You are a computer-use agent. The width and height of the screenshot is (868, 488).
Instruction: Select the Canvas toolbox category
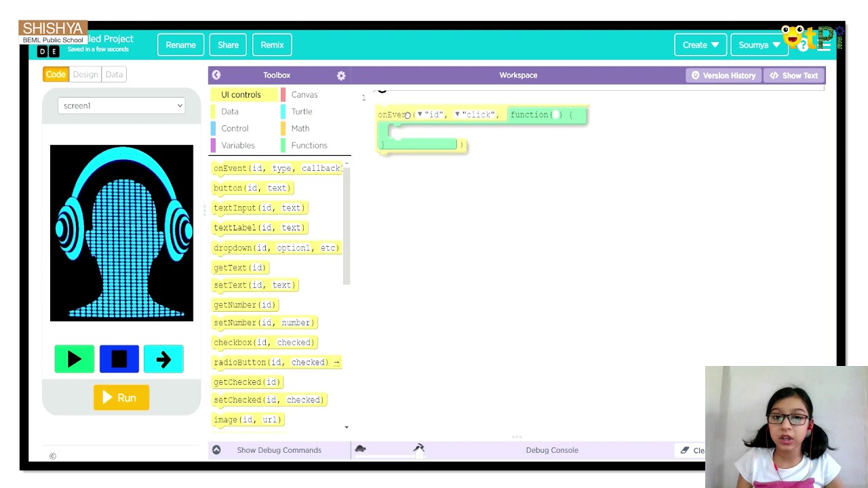pos(304,95)
